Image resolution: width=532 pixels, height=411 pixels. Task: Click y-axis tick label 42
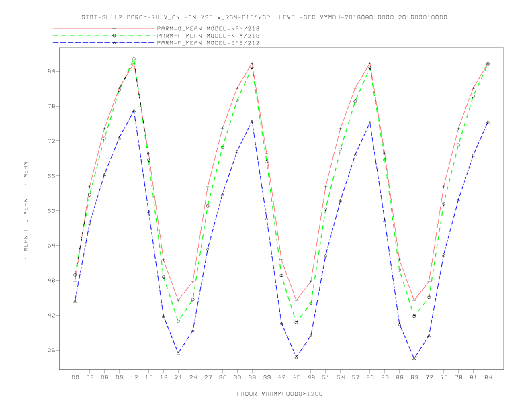tap(51, 316)
